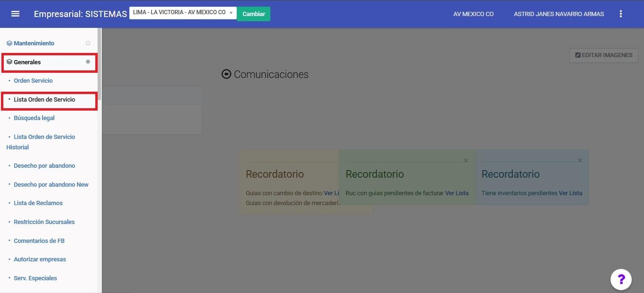Toggle the circle indicator on Mantenimiento row
Viewport: 644px width, 293px height.
pyautogui.click(x=88, y=43)
